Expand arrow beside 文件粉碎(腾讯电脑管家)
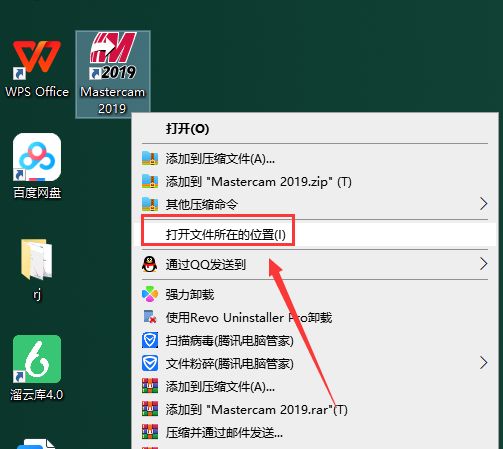503x449 pixels. [x=484, y=363]
